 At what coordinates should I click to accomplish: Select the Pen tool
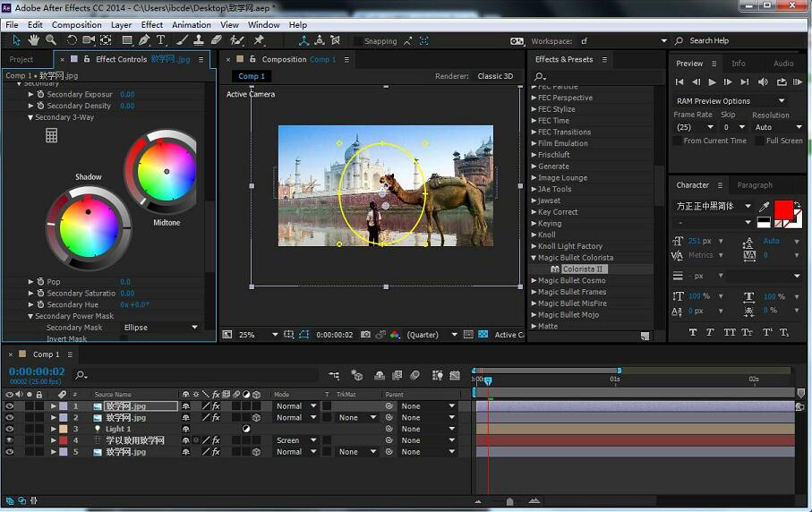pyautogui.click(x=144, y=40)
